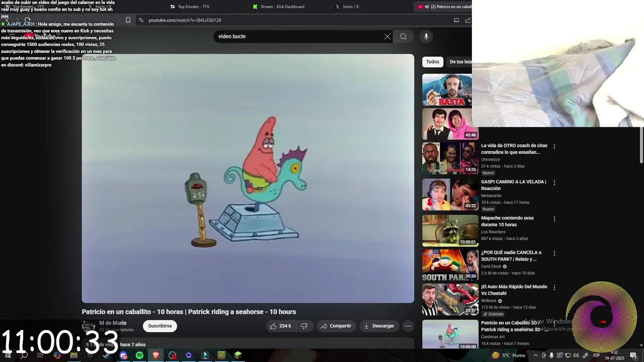Open '¿POR QUÉ nadie CANCELA a SOUTH PARK?' title
This screenshot has height=362, width=644.
(x=511, y=256)
